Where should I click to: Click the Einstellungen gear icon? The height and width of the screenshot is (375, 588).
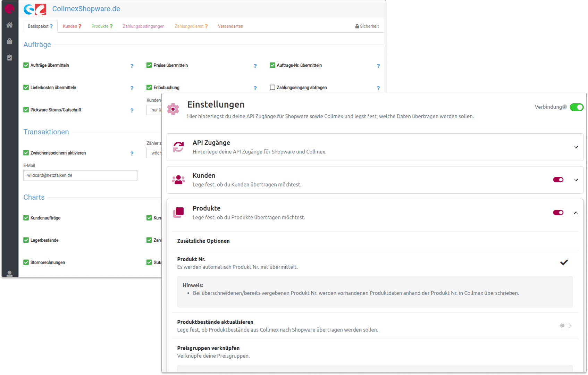click(x=173, y=109)
